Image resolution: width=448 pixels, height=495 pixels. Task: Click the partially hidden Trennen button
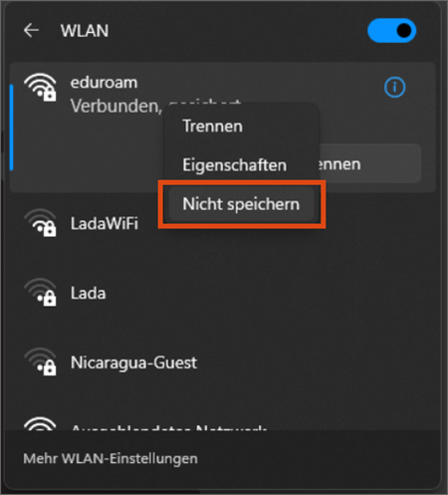370,164
